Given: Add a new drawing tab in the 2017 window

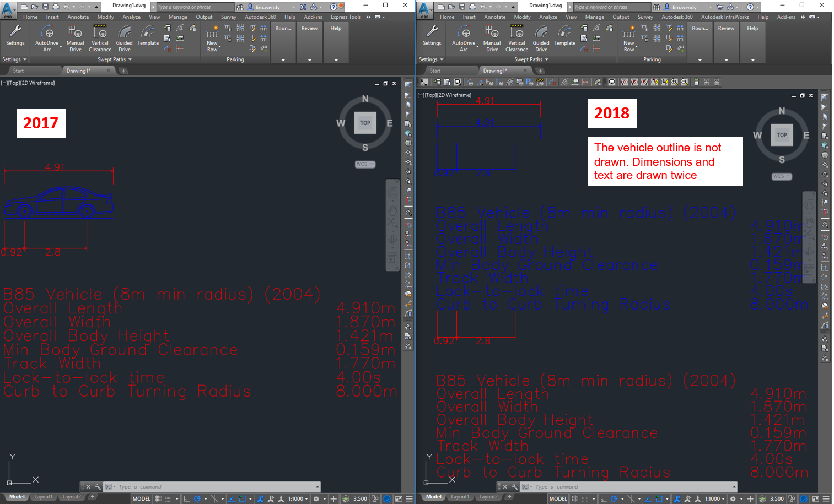Looking at the screenshot, I should click(123, 71).
